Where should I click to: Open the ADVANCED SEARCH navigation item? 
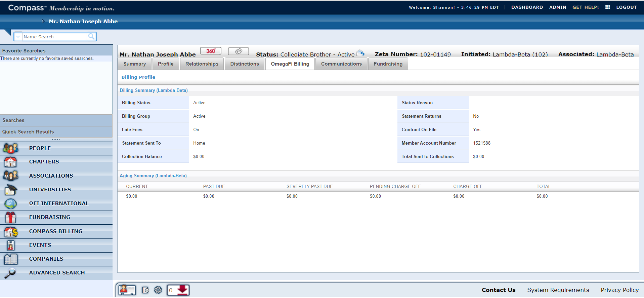click(56, 273)
